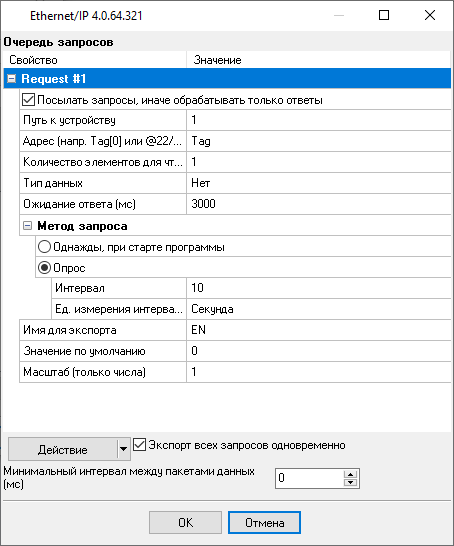The image size is (454, 546).
Task: Click the Масштаб (только числа) label
Action: point(84,372)
